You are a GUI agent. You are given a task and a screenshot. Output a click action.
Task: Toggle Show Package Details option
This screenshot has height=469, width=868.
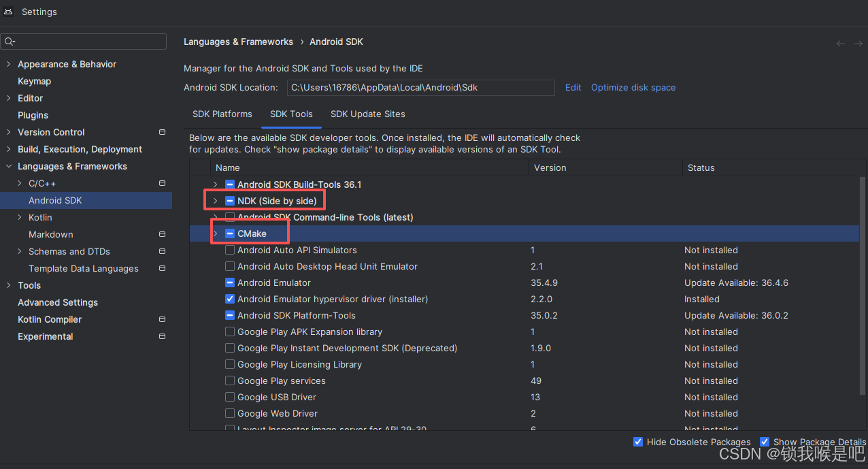pyautogui.click(x=765, y=442)
